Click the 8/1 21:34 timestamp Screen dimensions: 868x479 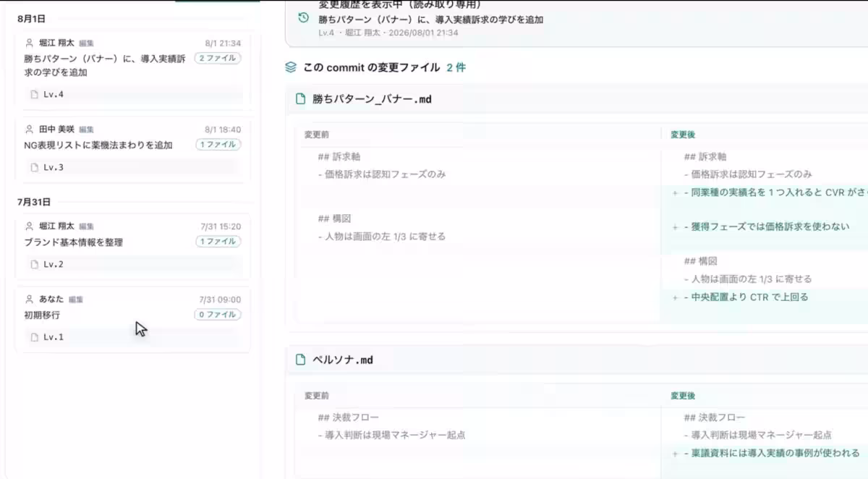pos(223,43)
